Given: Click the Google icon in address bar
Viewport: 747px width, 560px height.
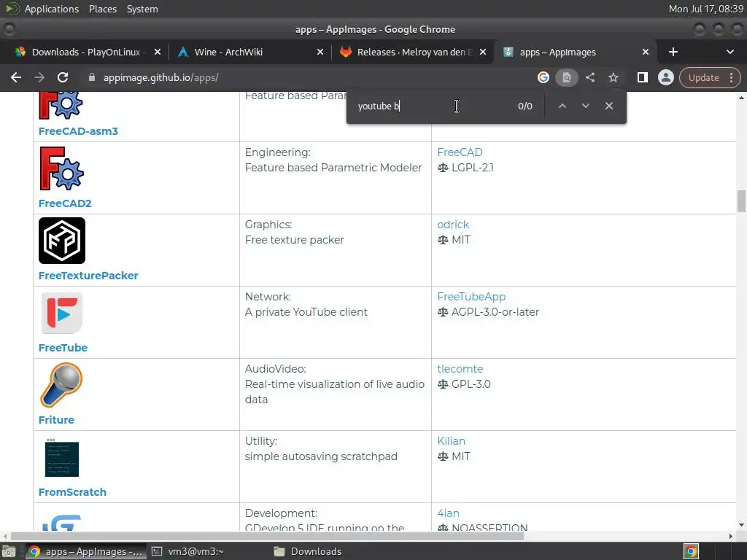Looking at the screenshot, I should tap(543, 77).
